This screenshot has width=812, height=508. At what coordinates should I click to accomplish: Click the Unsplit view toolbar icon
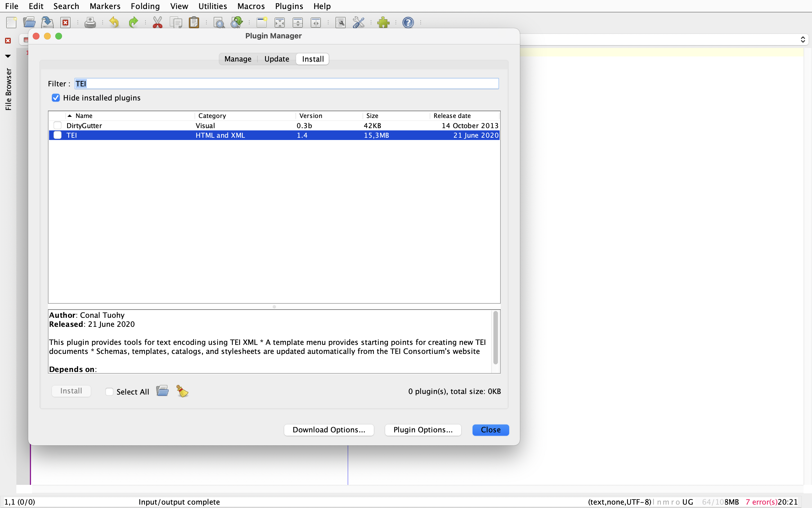(x=279, y=23)
